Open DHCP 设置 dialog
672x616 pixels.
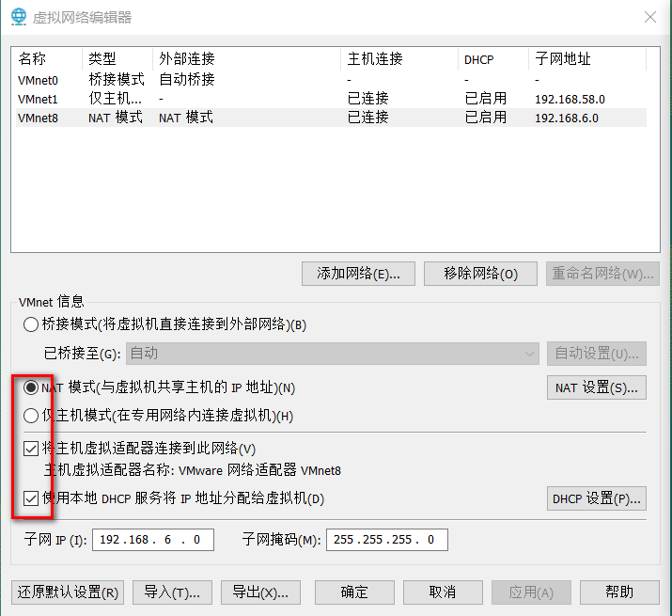click(x=596, y=498)
